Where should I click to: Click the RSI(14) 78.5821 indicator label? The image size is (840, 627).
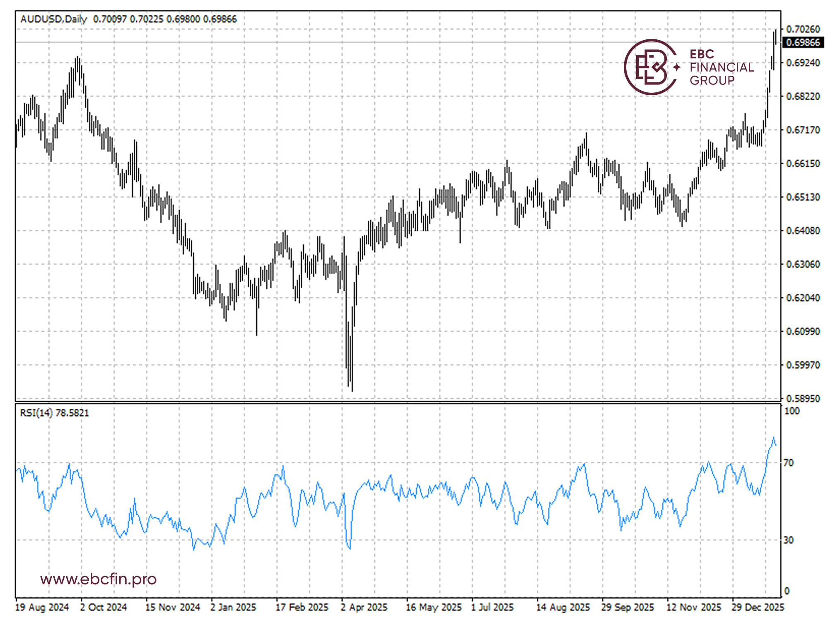click(54, 412)
